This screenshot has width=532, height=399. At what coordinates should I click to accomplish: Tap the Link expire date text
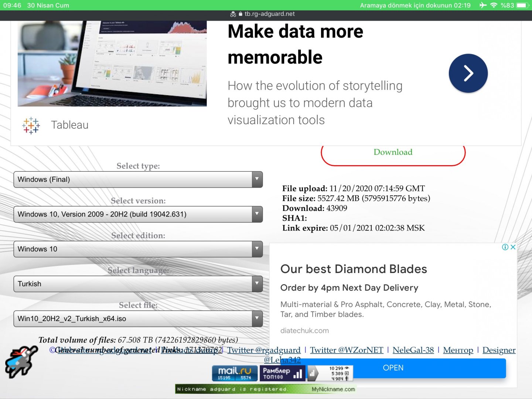point(377,228)
